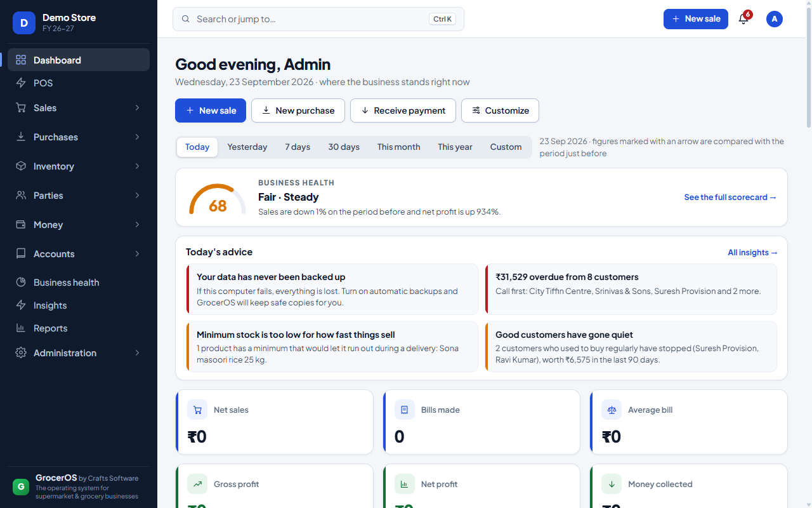
Task: Focus the Search or jump to field
Action: pyautogui.click(x=318, y=19)
